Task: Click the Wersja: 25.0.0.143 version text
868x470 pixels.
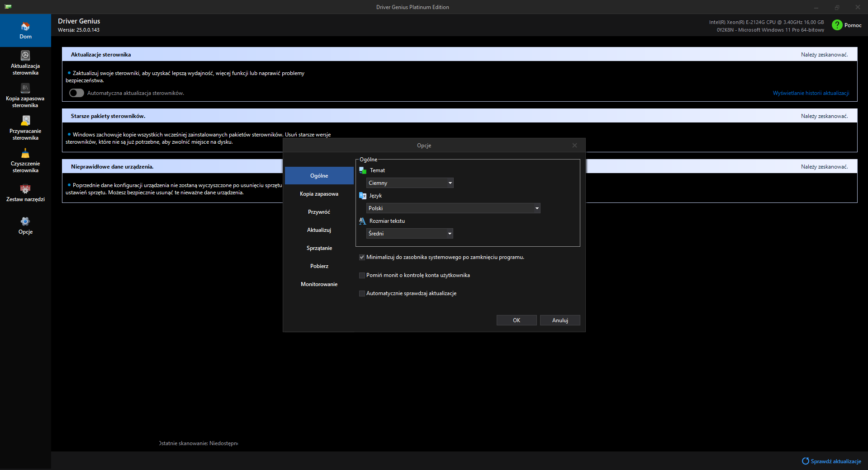Action: [79, 30]
